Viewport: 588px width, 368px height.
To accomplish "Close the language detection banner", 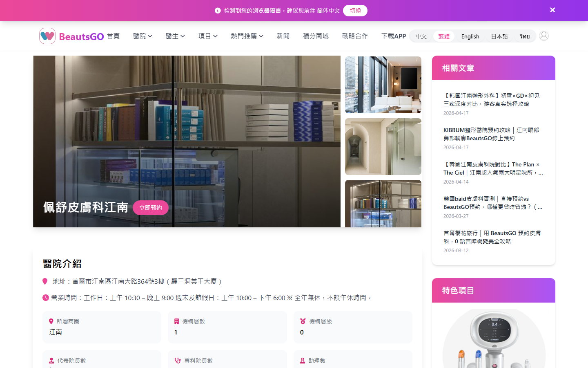I will [552, 10].
